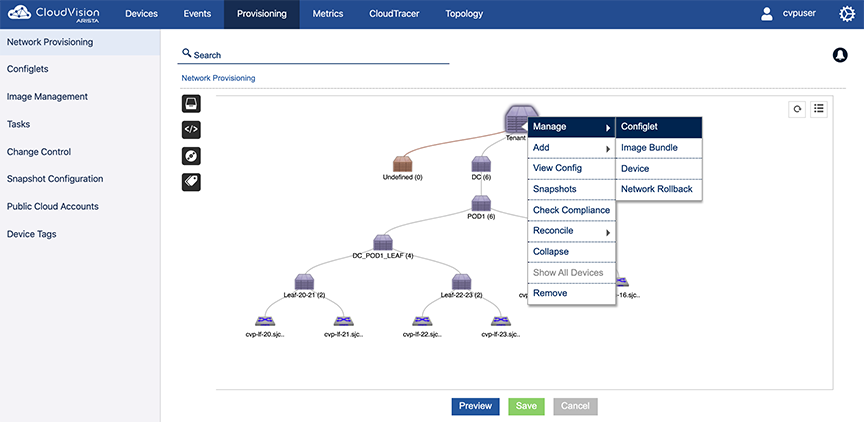The height and width of the screenshot is (422, 864).
Task: Select the POD1 (6) container node
Action: [481, 203]
